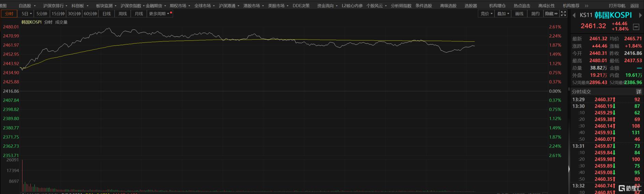Open the 叠加 overlay dropdown
This screenshot has width=644, height=194.
[x=503, y=14]
